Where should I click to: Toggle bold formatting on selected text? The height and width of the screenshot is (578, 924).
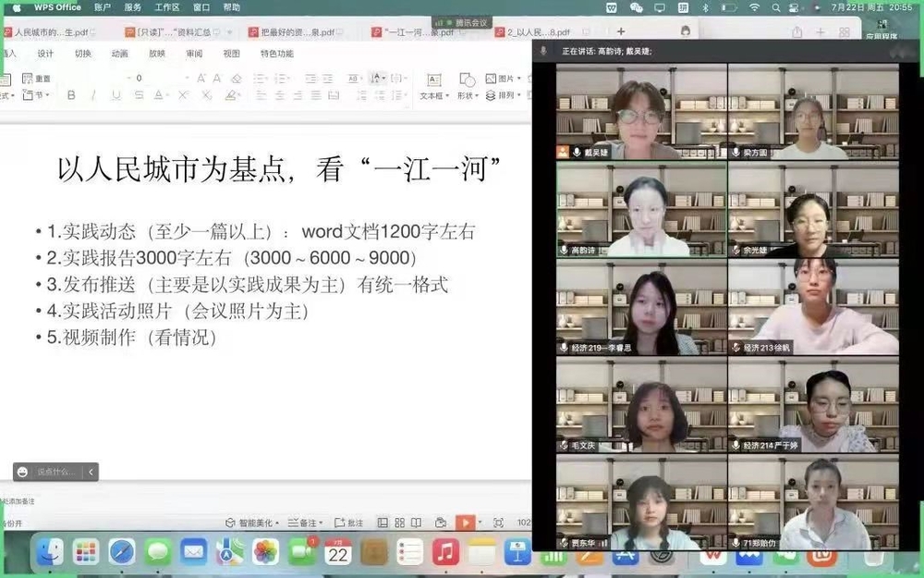point(71,95)
